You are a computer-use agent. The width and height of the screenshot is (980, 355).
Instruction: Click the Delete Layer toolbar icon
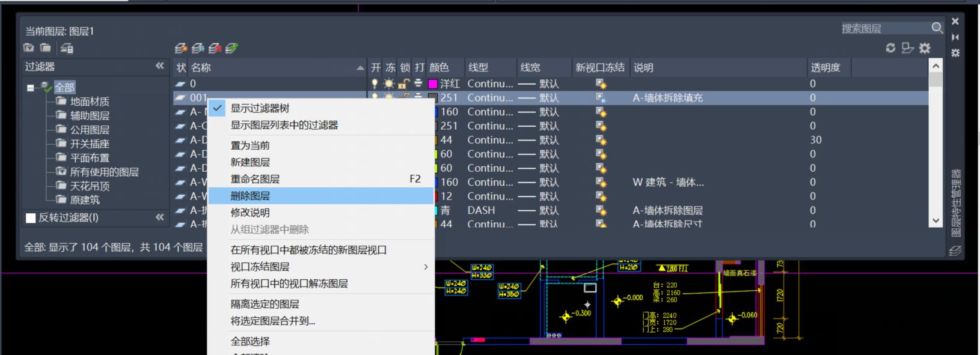coord(215,48)
